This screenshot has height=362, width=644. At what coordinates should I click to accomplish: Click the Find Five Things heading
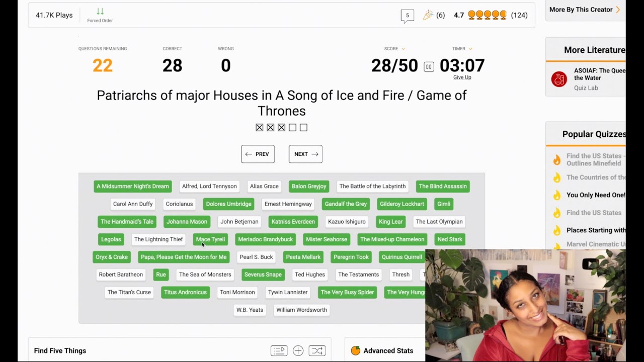point(60,350)
